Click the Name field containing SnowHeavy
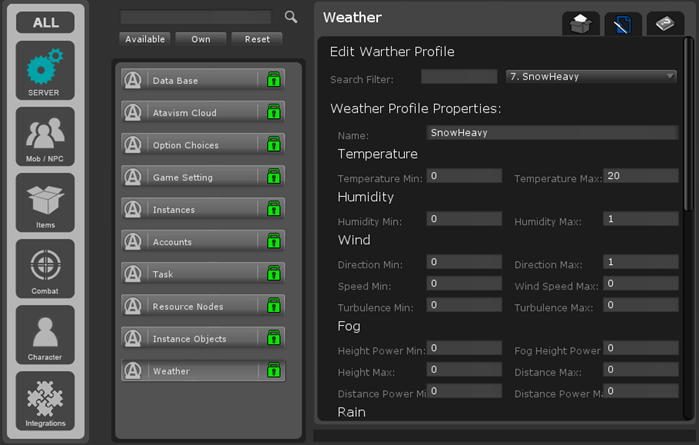This screenshot has height=445, width=699. point(552,132)
